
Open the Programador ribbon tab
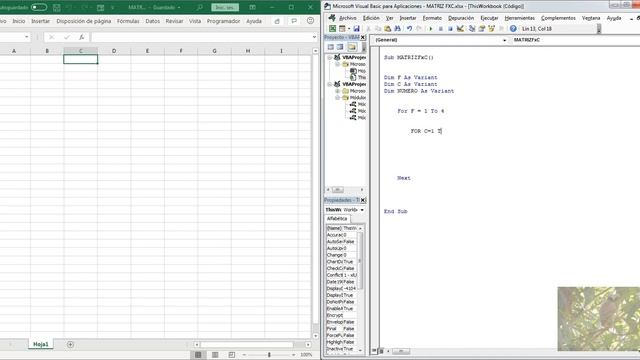tap(223, 21)
